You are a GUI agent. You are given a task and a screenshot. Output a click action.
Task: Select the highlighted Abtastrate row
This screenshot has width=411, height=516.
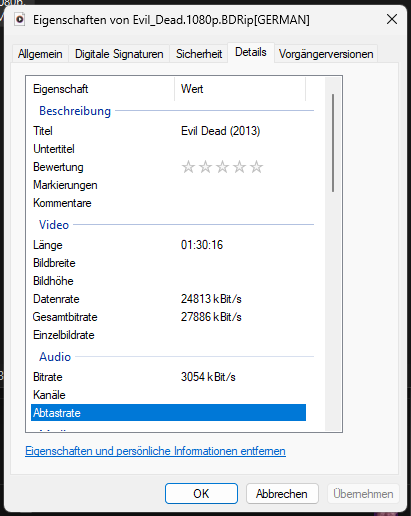[x=168, y=413]
